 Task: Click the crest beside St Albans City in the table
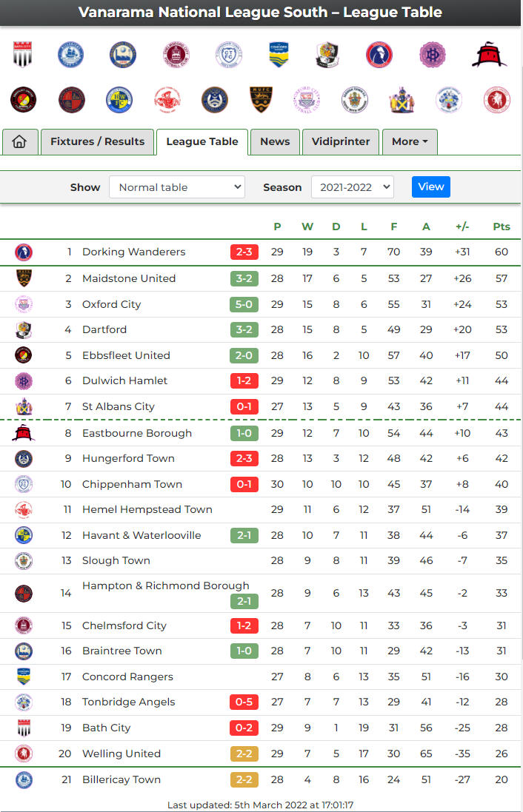24,406
